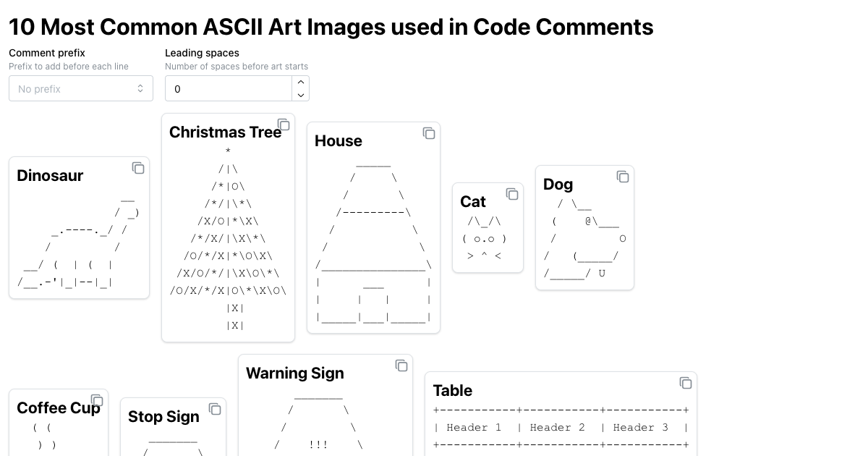Click the Christmas Tree card heading
This screenshot has height=456, width=868.
click(225, 132)
